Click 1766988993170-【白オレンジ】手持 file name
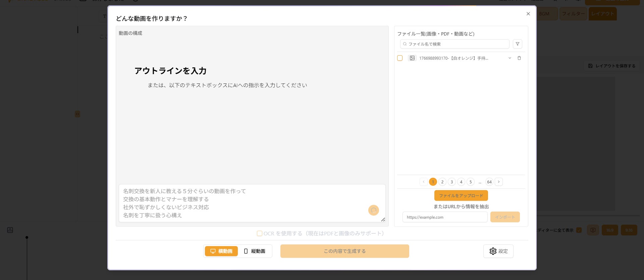The width and height of the screenshot is (644, 280). pos(453,58)
